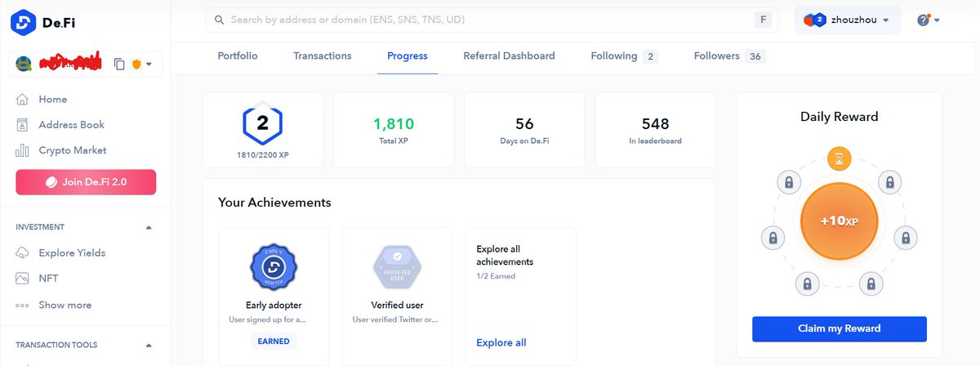Viewport: 980px width, 366px height.
Task: Click the Home house icon
Action: pyautogui.click(x=23, y=99)
